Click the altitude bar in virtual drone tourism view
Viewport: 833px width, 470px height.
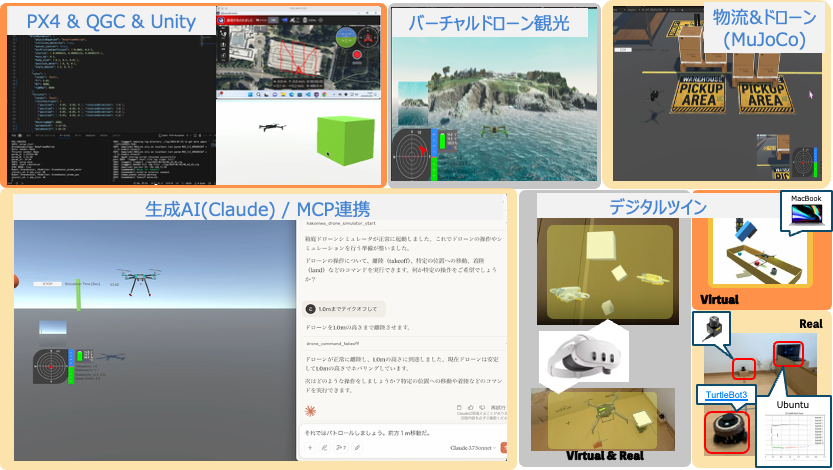click(x=434, y=155)
